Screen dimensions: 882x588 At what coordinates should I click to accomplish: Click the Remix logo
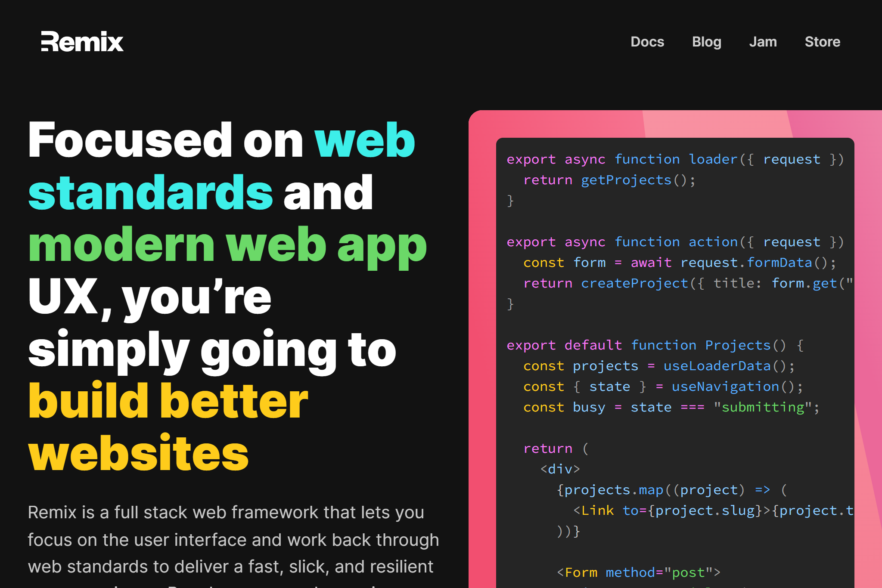82,42
